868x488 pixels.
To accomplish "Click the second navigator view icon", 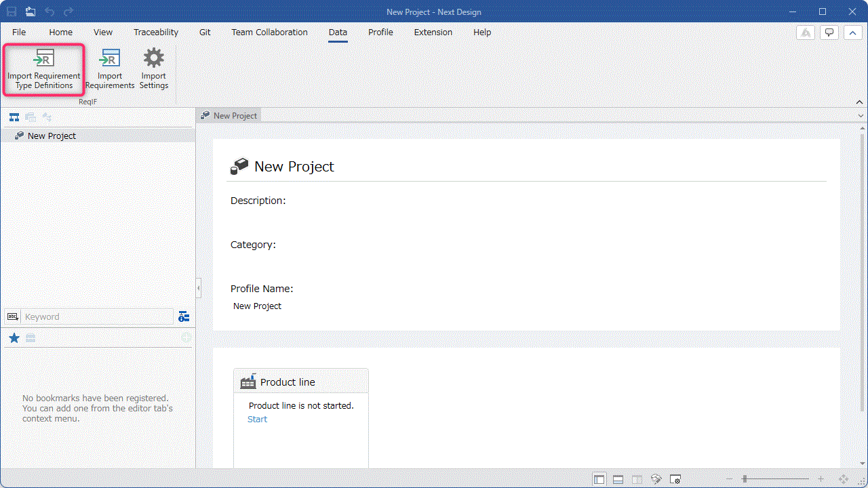I will click(x=31, y=117).
